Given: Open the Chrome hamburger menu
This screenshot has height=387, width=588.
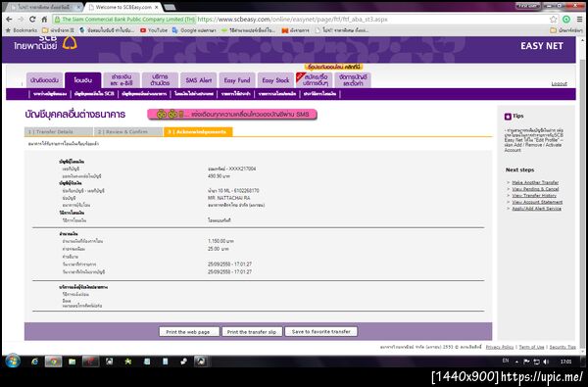Looking at the screenshot, I should (580, 20).
